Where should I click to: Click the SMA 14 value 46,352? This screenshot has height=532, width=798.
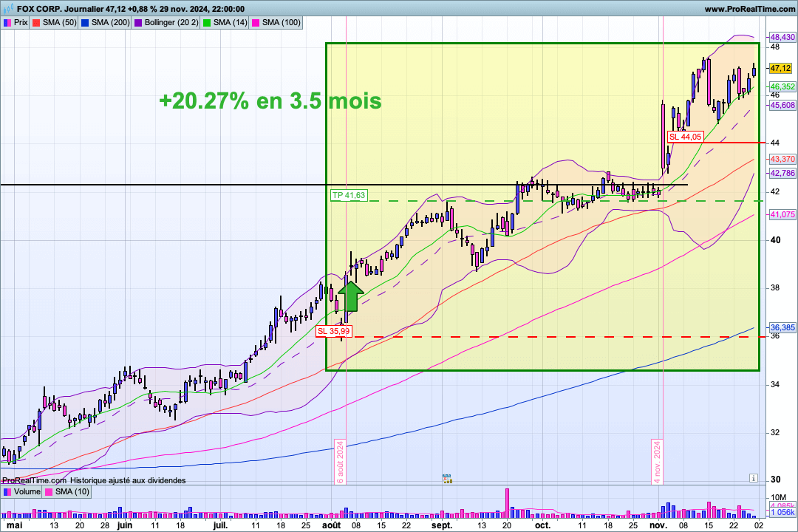click(782, 86)
